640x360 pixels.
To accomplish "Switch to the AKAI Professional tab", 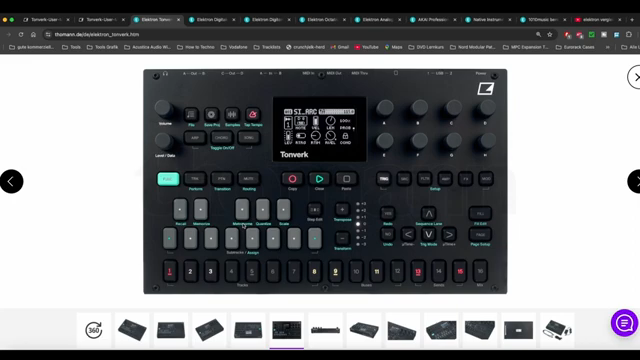I will pos(433,19).
